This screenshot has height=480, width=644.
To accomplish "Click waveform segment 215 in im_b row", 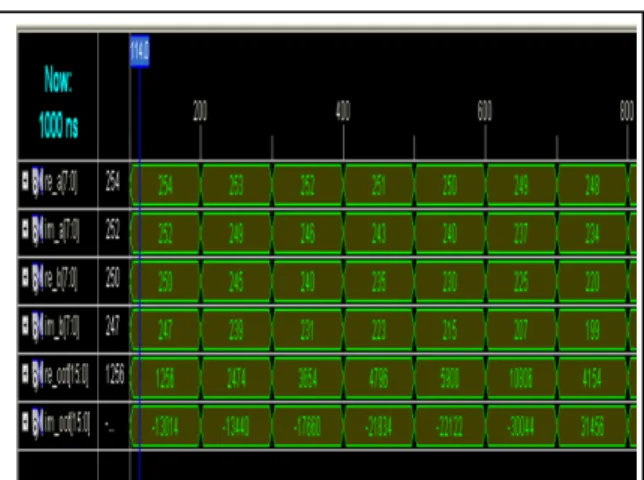I will pyautogui.click(x=450, y=330).
